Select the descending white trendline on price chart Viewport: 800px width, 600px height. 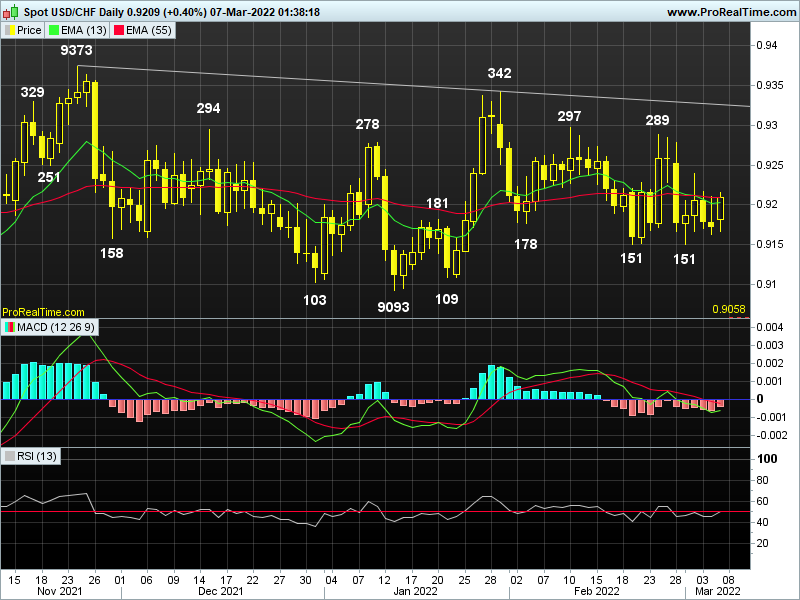coord(414,86)
